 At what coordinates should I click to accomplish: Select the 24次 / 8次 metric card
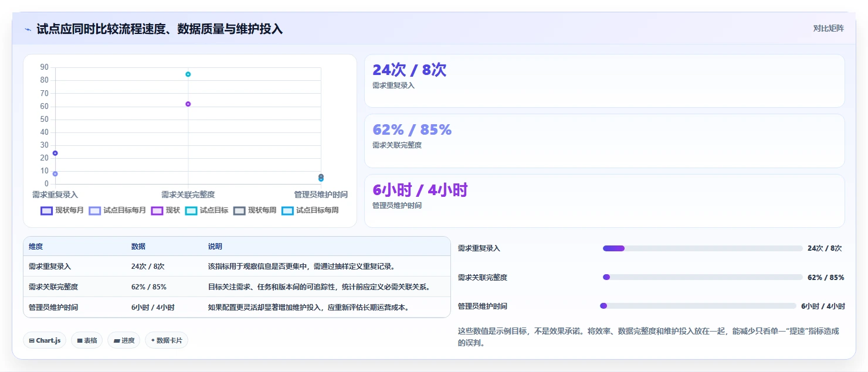605,81
